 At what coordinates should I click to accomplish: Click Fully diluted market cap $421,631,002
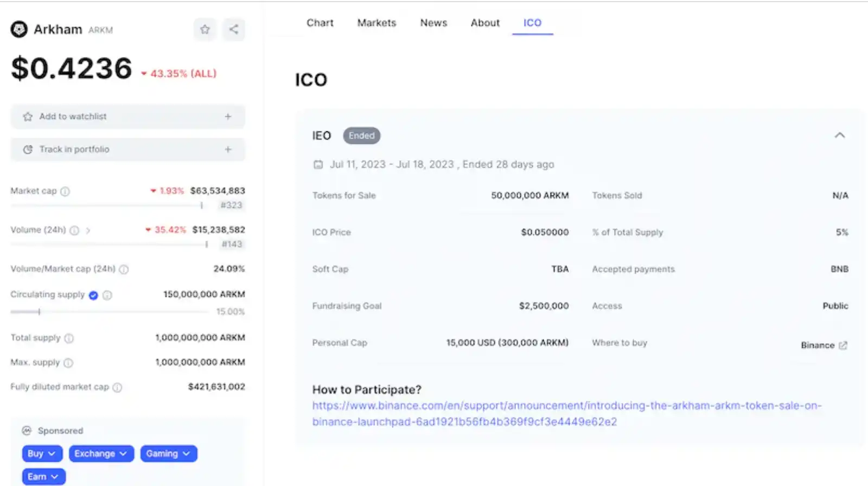pos(216,387)
